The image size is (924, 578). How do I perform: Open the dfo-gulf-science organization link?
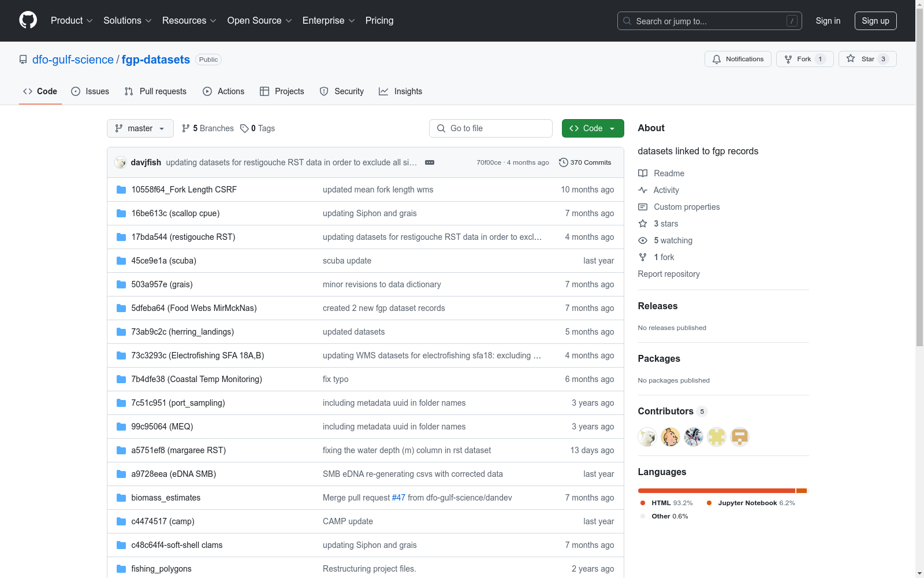click(x=73, y=60)
